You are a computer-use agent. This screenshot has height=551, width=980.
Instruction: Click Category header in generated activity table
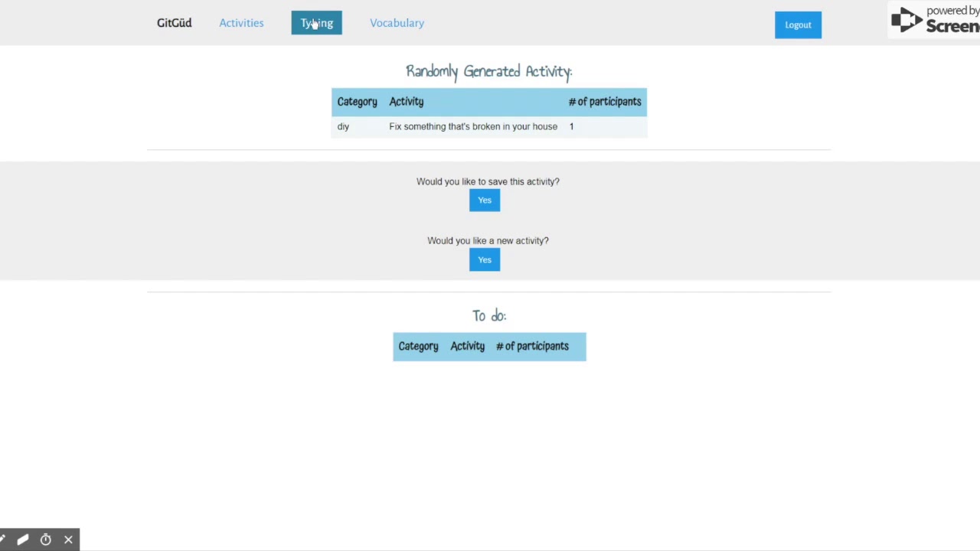click(357, 102)
